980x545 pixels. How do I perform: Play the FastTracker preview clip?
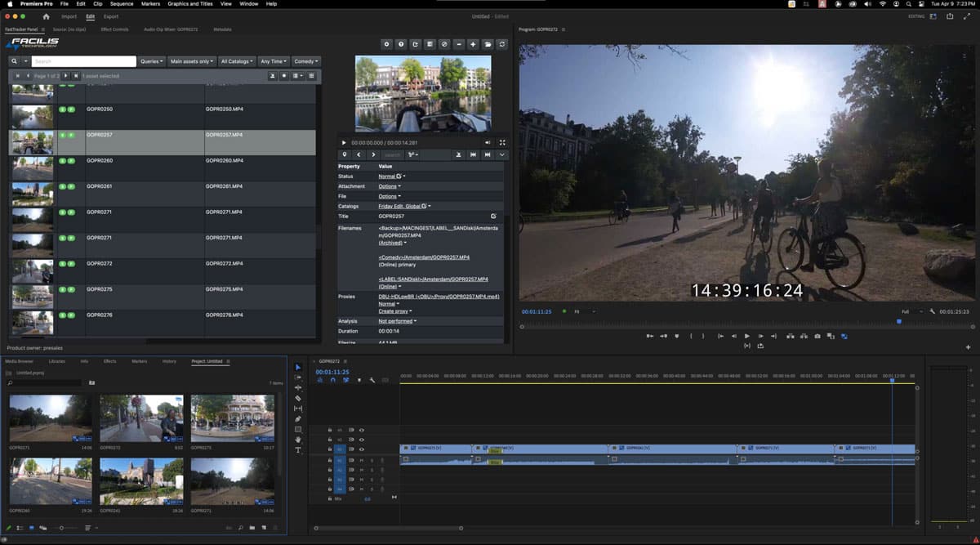click(x=344, y=143)
